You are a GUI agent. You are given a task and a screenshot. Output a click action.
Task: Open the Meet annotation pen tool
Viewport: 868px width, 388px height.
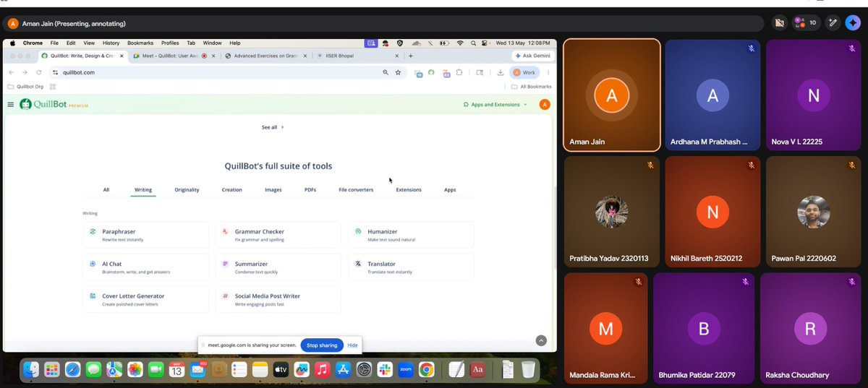pos(833,22)
